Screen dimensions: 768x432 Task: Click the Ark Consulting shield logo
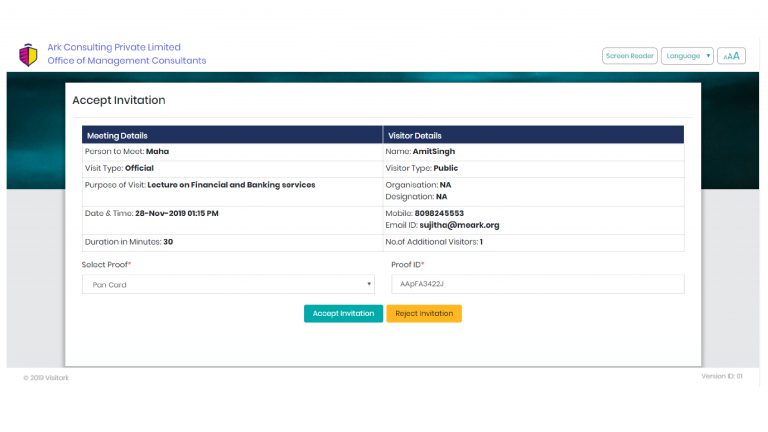click(28, 55)
